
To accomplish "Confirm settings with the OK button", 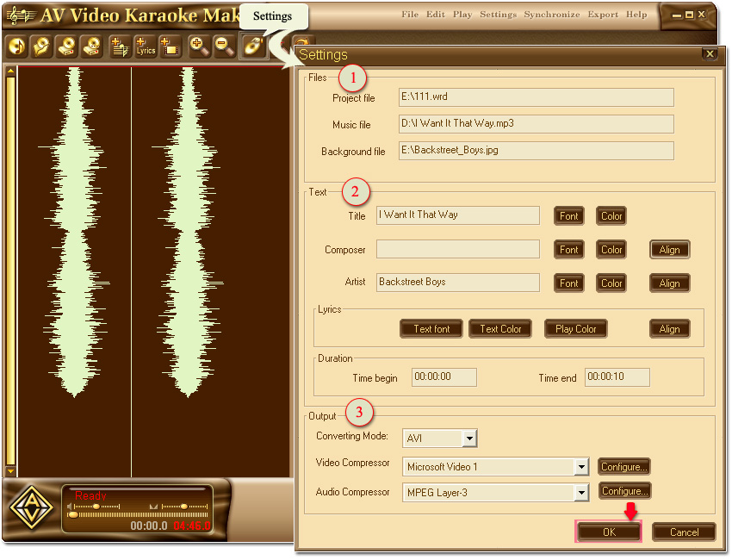I will (608, 532).
